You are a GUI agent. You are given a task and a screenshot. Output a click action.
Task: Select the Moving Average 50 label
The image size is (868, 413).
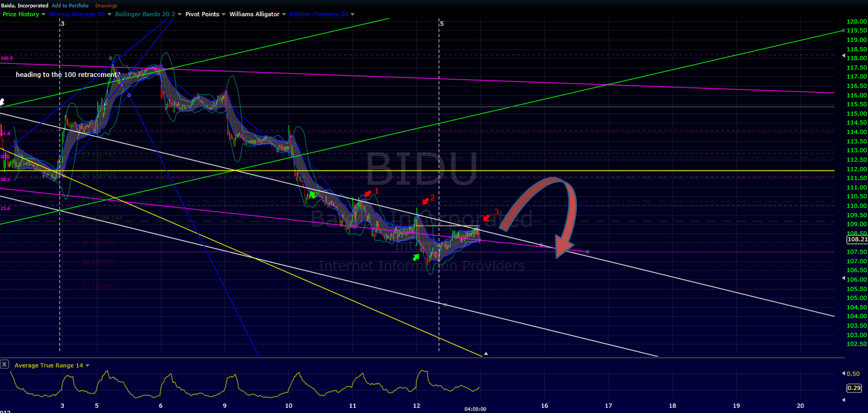[x=77, y=14]
